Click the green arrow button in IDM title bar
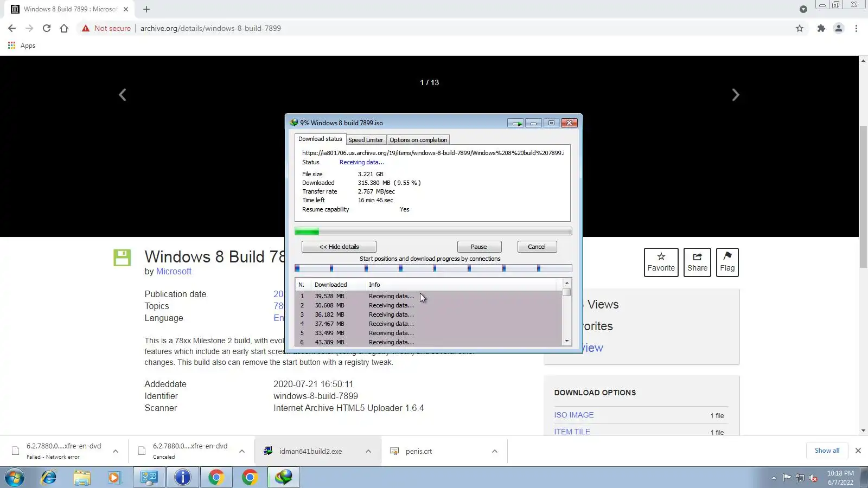The height and width of the screenshot is (488, 868). 516,123
